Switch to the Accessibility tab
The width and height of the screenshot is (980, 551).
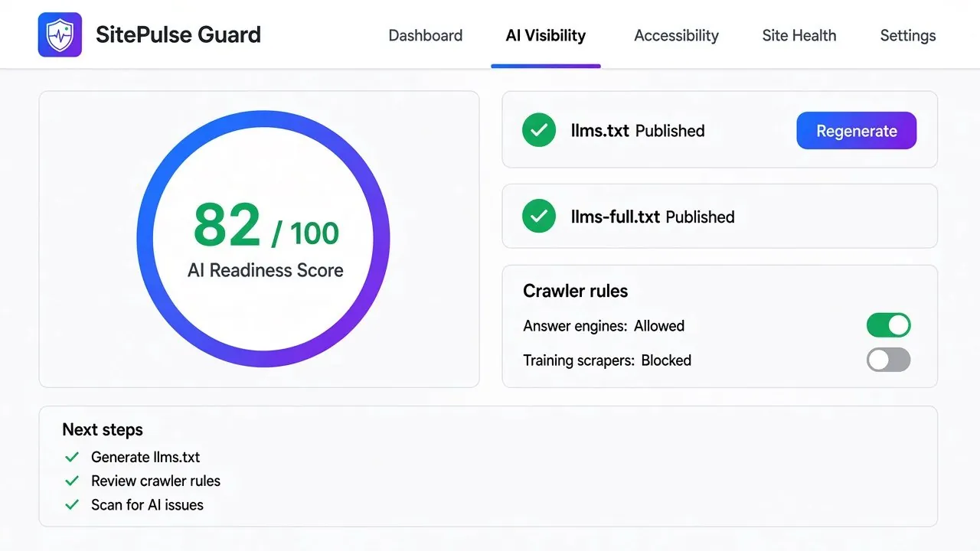coord(677,35)
